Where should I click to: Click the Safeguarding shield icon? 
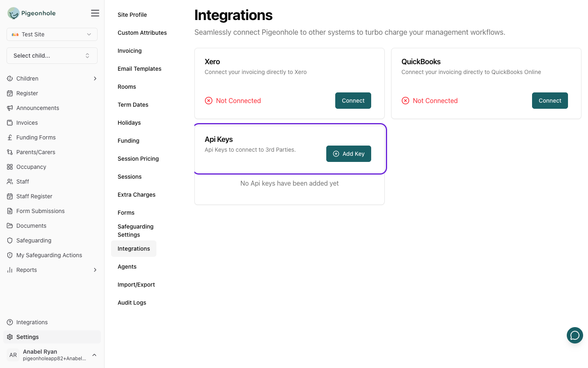point(10,240)
